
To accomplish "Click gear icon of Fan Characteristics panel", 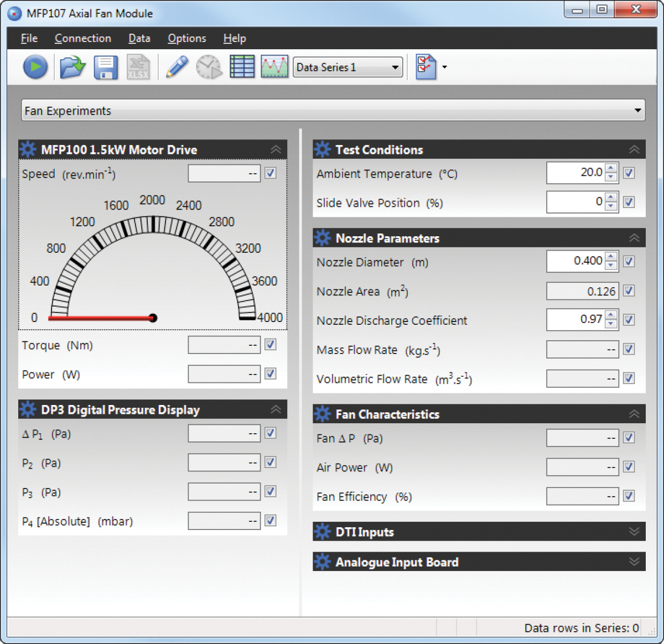I will (x=322, y=414).
